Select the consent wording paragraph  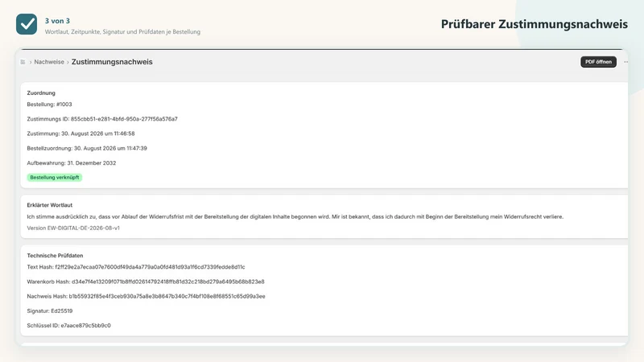tap(295, 216)
